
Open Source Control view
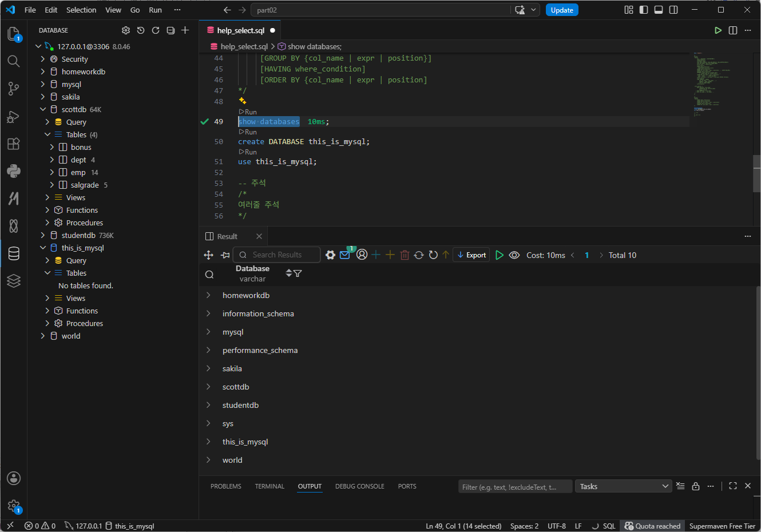[14, 89]
